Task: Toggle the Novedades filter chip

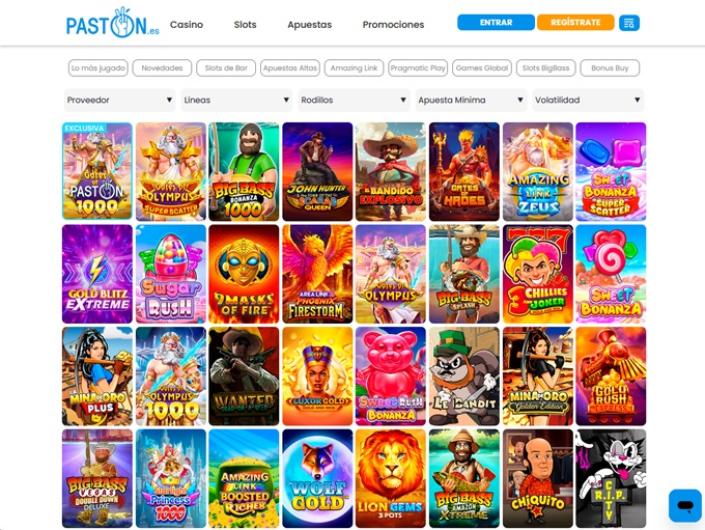Action: pos(162,68)
